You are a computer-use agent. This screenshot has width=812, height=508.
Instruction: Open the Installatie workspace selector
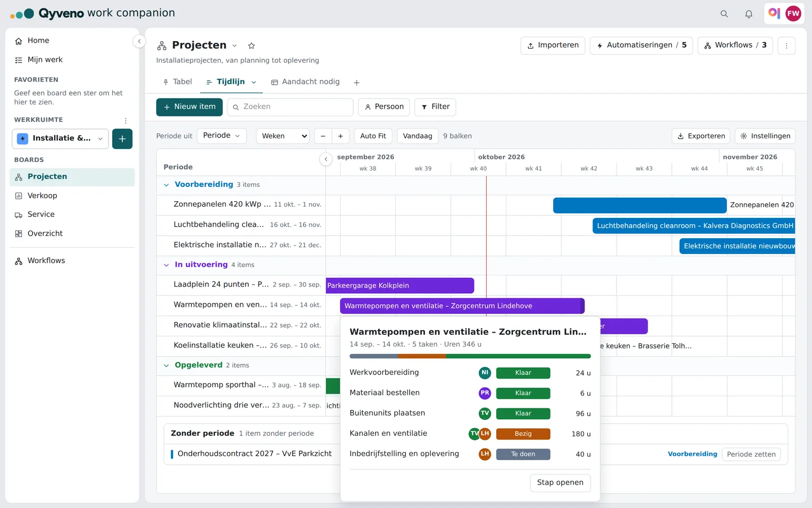coord(60,139)
